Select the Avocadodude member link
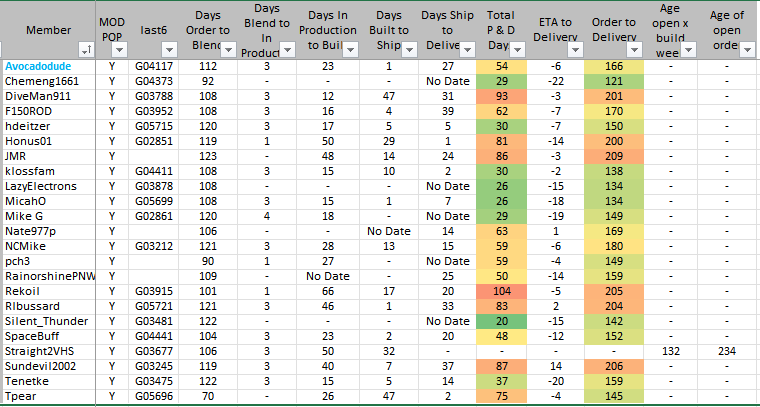The width and height of the screenshot is (760, 407). point(41,65)
